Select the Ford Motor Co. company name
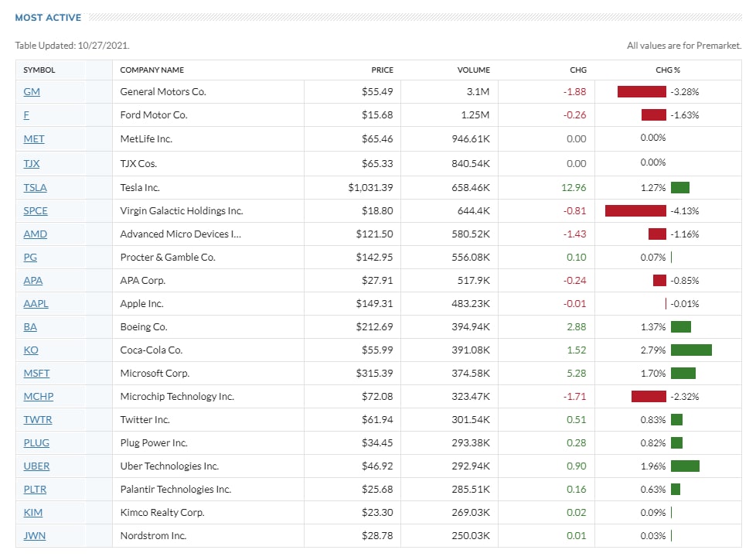Screen dimensions: 756x560 click(154, 114)
